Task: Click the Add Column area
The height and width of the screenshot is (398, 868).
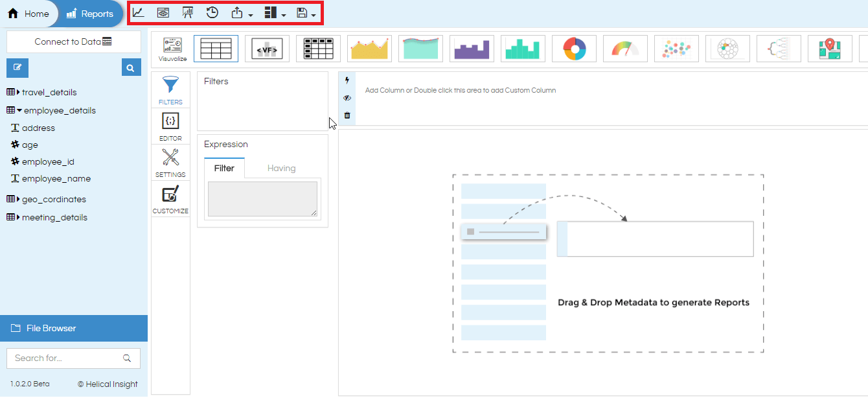Action: (x=611, y=99)
